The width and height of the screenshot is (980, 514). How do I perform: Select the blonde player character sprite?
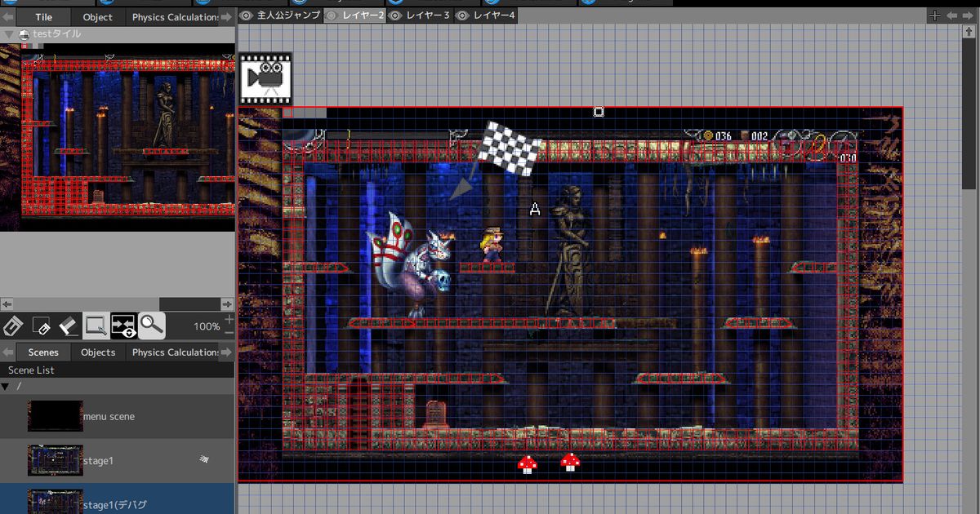492,245
